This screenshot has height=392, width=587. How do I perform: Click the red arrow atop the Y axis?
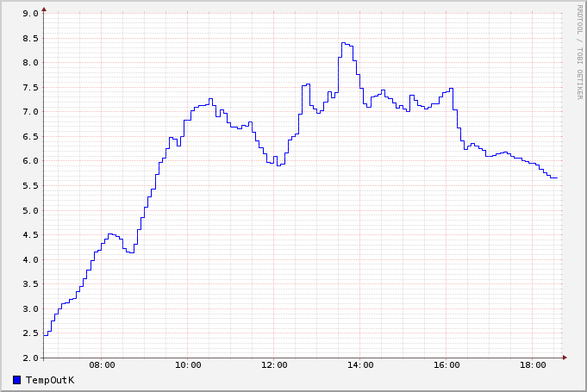point(44,9)
